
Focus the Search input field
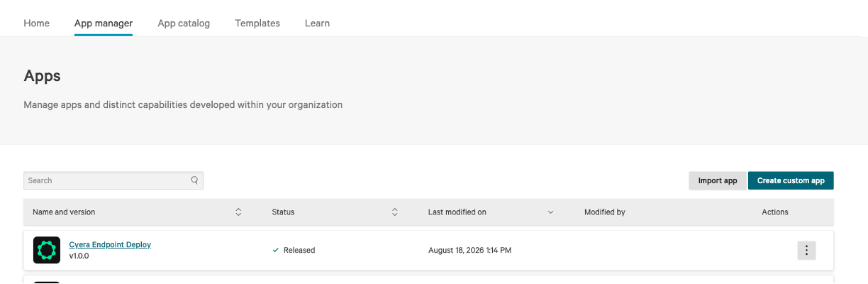pyautogui.click(x=113, y=180)
